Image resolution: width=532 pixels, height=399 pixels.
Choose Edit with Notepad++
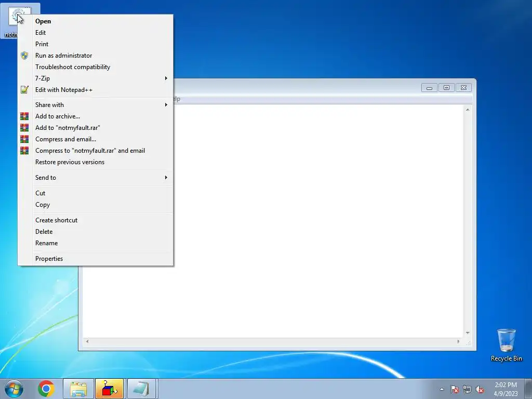96,89
